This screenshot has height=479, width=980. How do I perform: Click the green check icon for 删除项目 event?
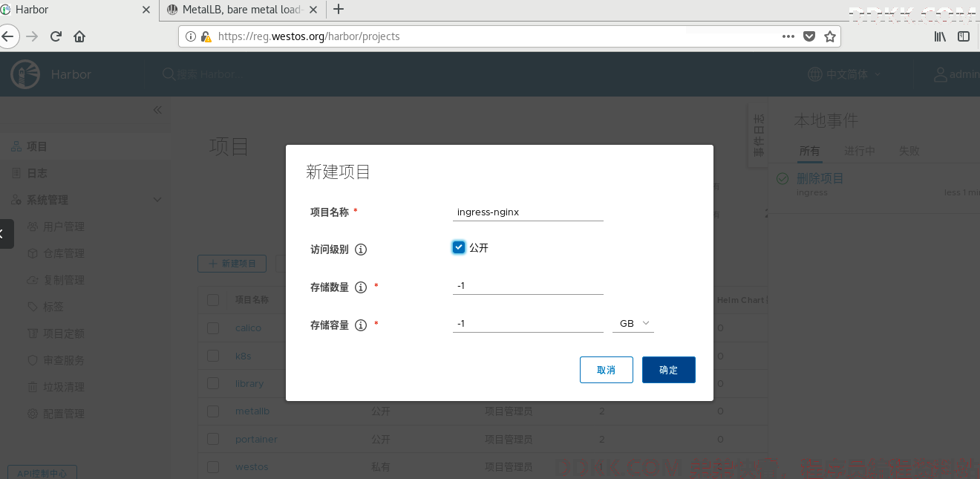[x=782, y=179]
